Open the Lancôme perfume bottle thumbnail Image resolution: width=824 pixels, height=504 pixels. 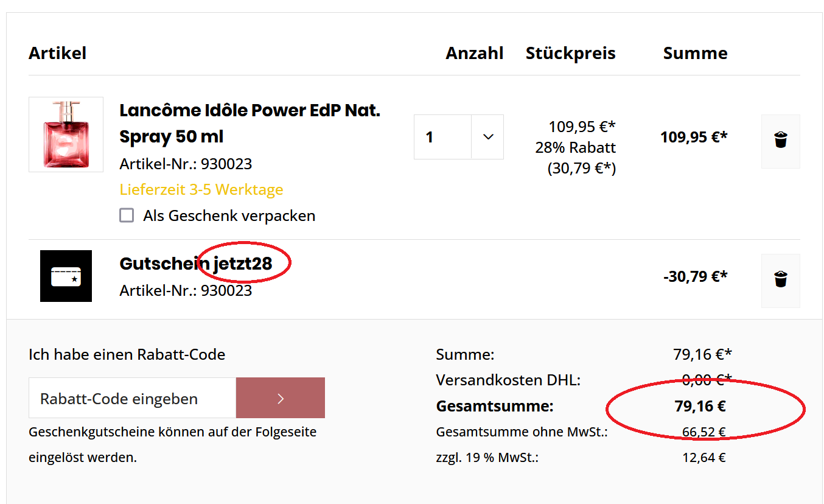(66, 135)
